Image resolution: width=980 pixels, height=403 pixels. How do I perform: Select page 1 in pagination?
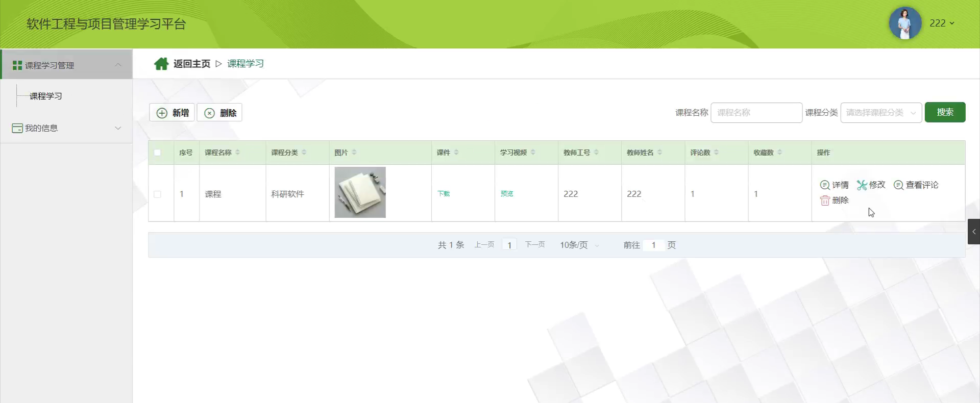(x=509, y=245)
